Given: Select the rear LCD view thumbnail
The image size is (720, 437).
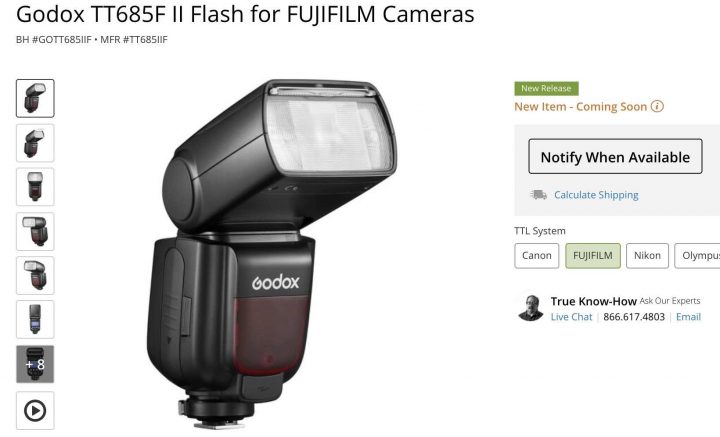Looking at the screenshot, I should tap(35, 319).
